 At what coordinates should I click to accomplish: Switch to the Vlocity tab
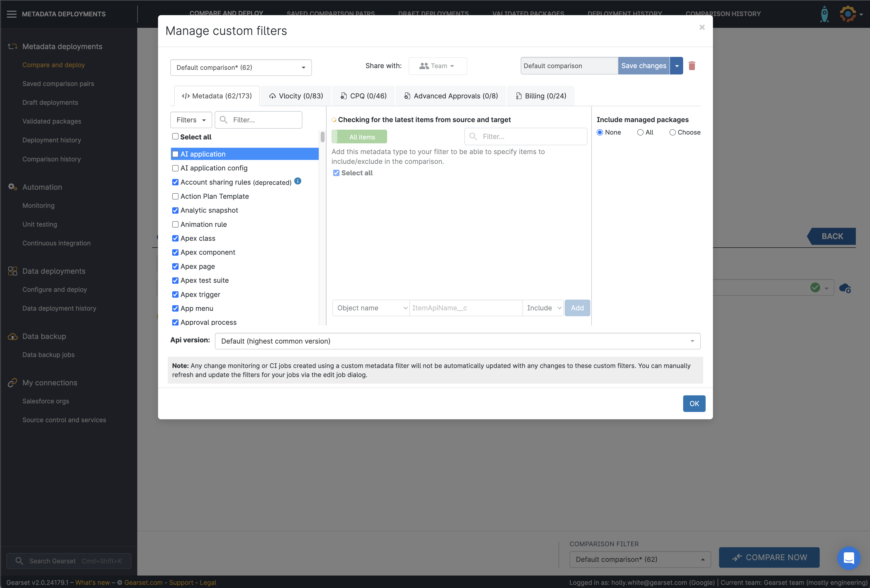tap(296, 96)
